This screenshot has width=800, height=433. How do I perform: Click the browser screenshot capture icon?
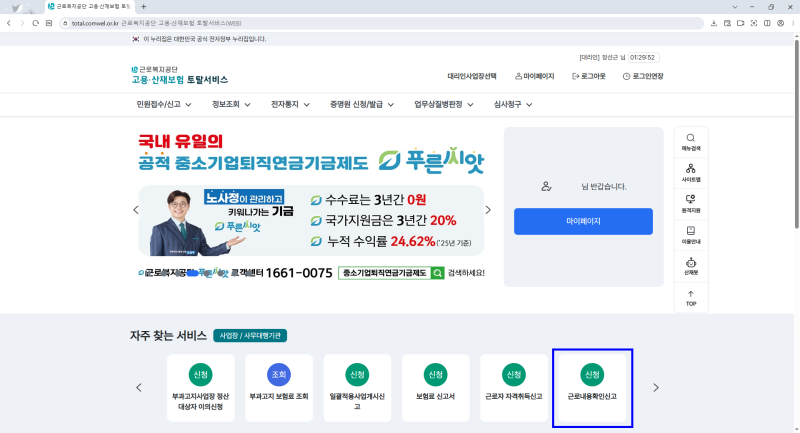754,23
